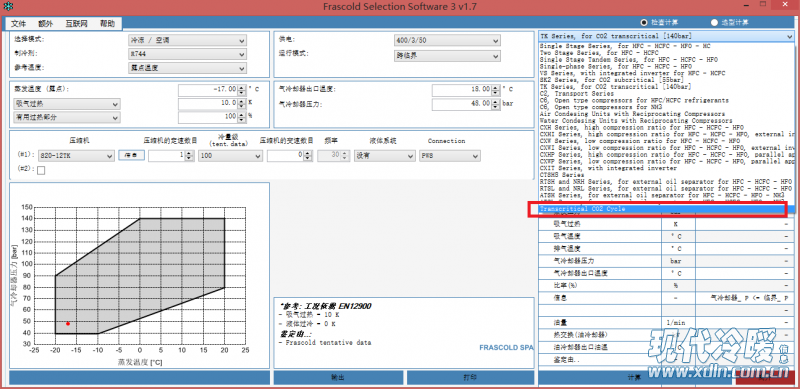Select the 选型计算 radio button
Viewport: 800px width, 389px height.
pos(714,22)
